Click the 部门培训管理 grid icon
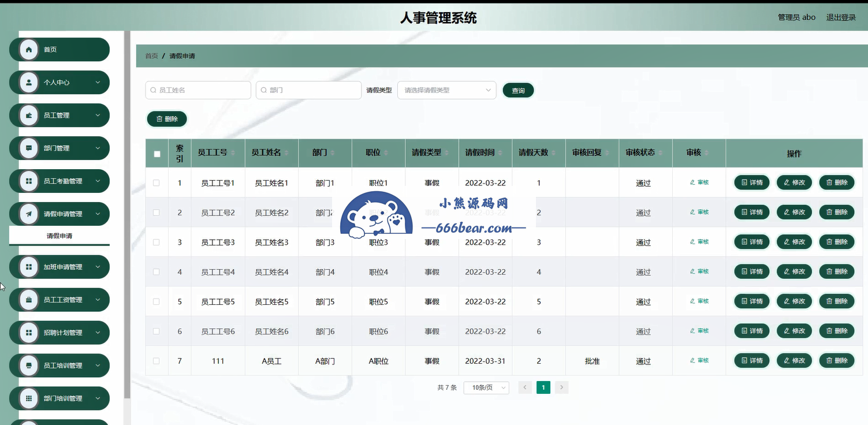This screenshot has height=425, width=868. pyautogui.click(x=29, y=399)
